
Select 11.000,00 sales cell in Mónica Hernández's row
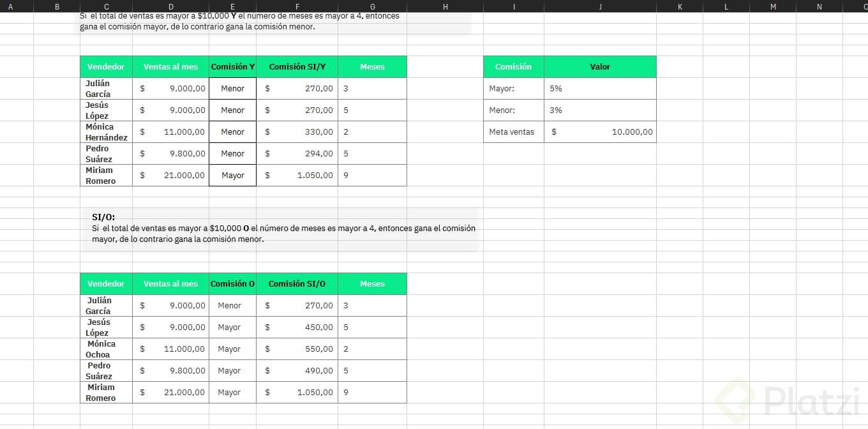pos(170,132)
